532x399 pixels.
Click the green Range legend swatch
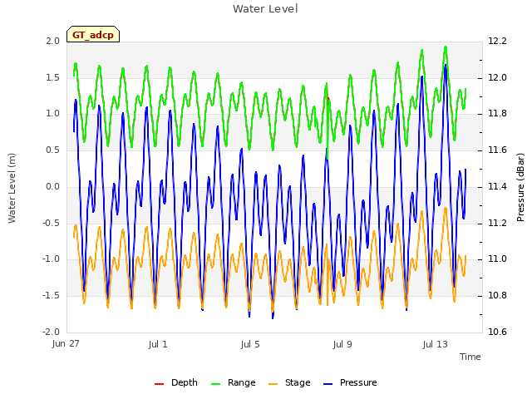click(x=216, y=384)
